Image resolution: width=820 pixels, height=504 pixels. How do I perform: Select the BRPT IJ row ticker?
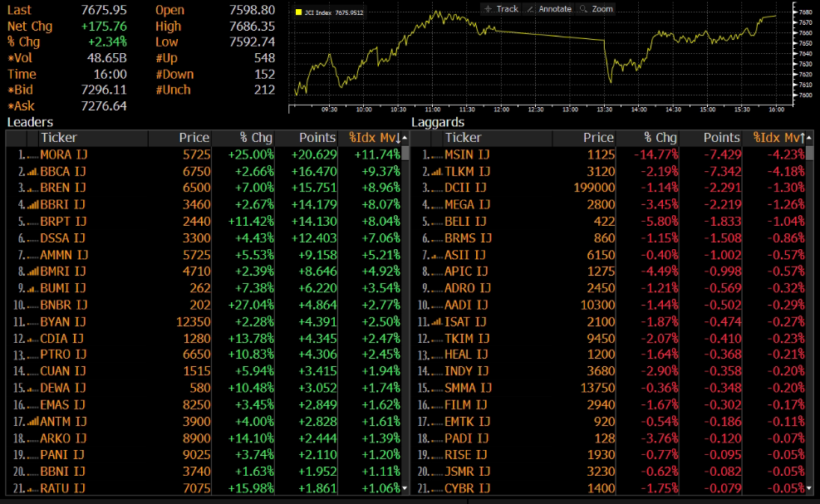click(62, 221)
